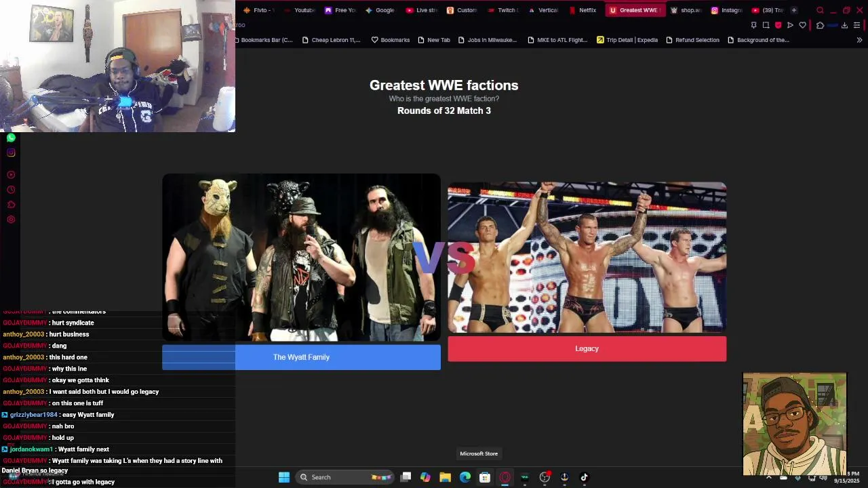
Task: Switch to the shop.wwe tab
Action: [x=686, y=10]
